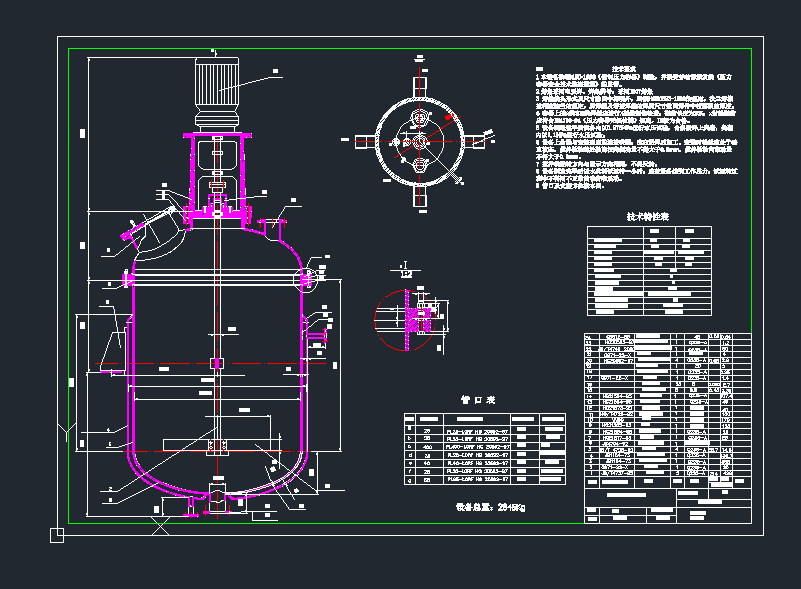Click the title block at bottom-right corner

665,500
